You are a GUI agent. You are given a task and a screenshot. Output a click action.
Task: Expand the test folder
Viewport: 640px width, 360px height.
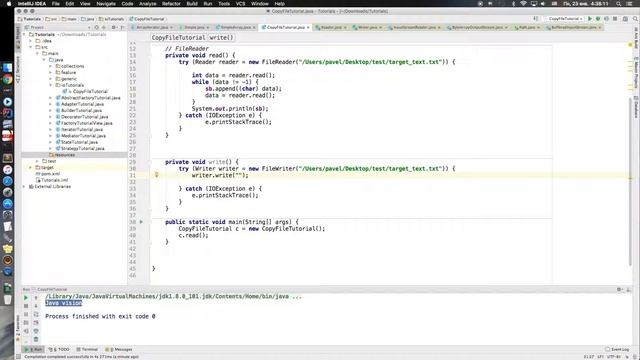pos(38,161)
